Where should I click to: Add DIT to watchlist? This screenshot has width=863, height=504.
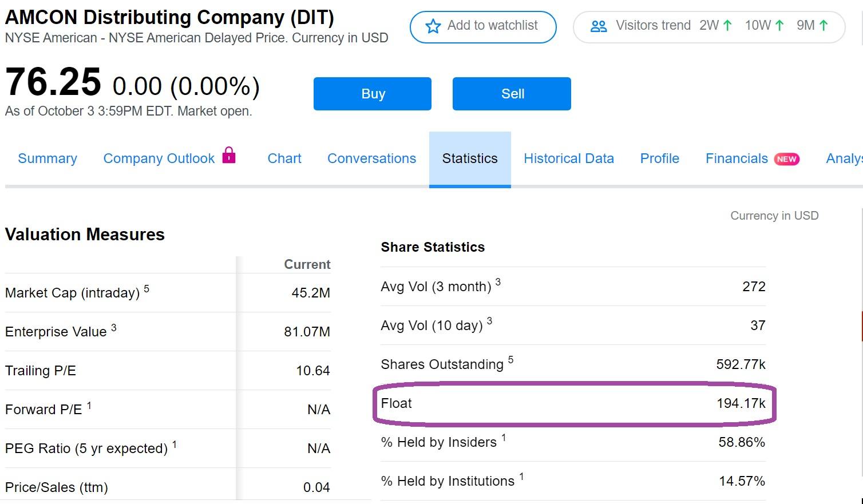[x=483, y=27]
